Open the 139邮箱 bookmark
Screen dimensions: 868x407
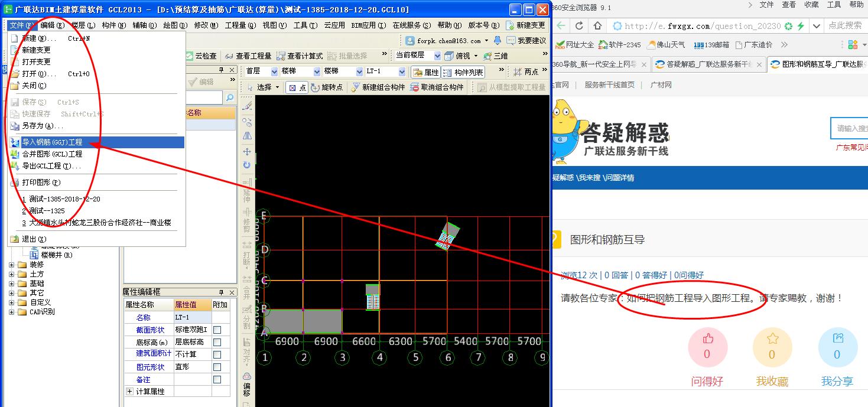click(711, 44)
